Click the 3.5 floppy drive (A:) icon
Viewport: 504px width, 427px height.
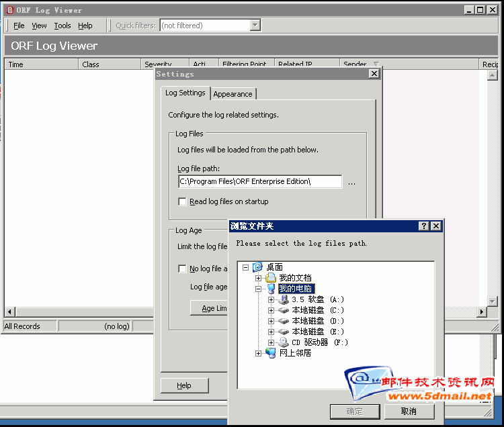[x=283, y=299]
